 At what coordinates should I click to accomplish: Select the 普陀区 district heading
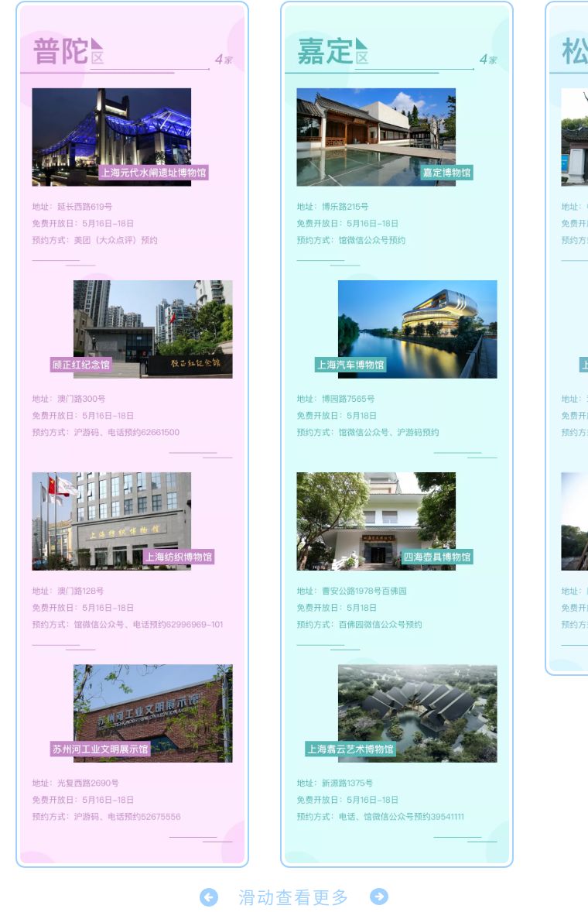[x=68, y=52]
